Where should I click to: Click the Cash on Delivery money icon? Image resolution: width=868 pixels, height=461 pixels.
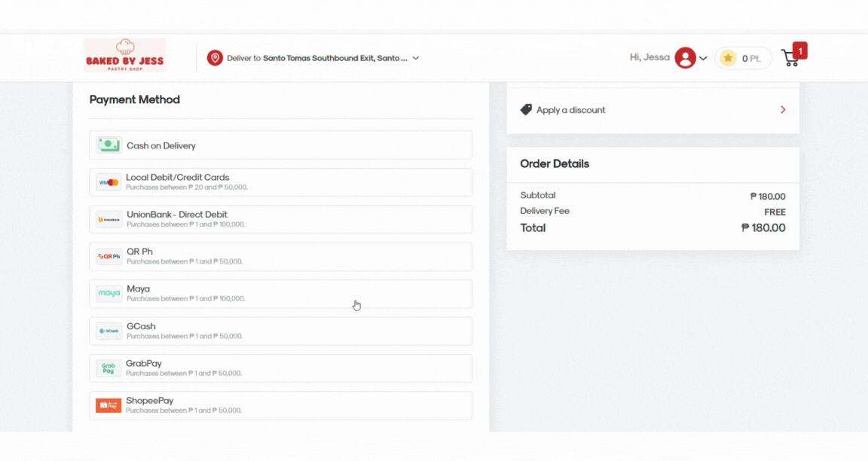tap(108, 145)
